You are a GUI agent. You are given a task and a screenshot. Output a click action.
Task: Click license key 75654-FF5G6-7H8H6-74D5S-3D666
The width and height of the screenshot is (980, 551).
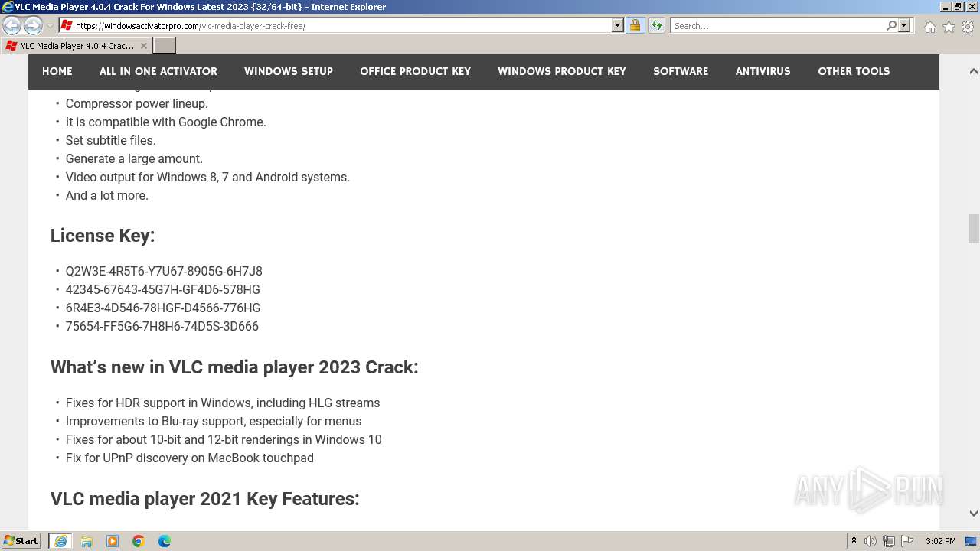[162, 326]
